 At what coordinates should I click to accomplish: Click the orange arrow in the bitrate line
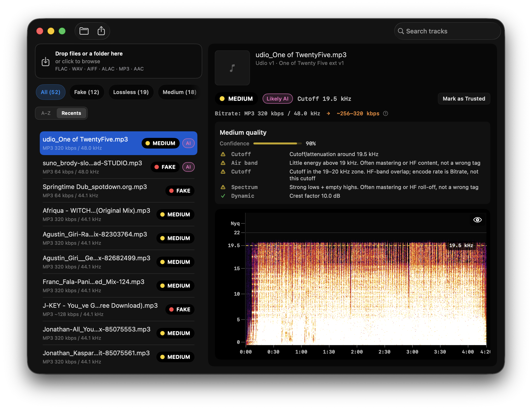[x=328, y=113]
